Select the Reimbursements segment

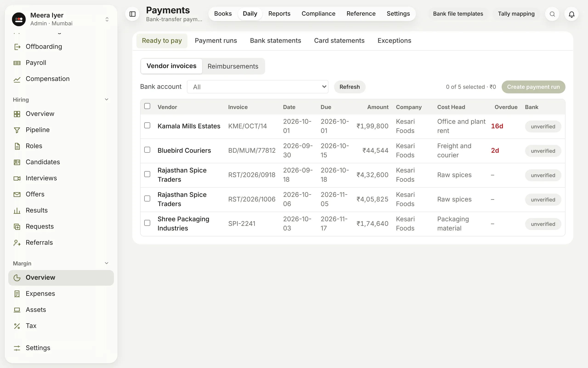[x=233, y=66]
